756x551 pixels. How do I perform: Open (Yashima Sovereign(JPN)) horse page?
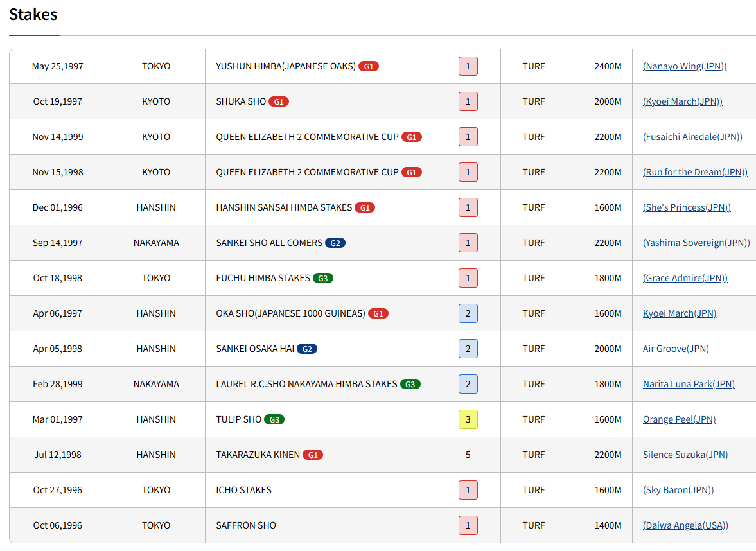(697, 243)
